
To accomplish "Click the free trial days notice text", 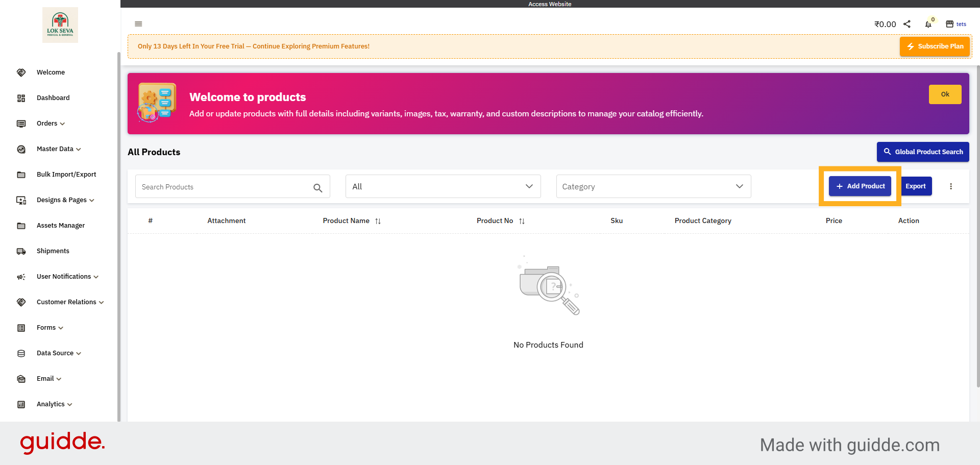I will point(254,46).
